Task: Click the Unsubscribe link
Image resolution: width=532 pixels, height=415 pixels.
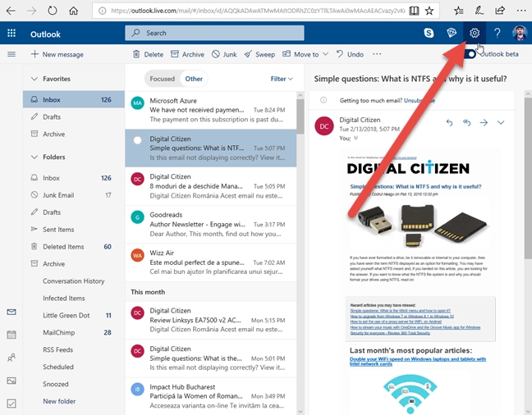Action: click(420, 101)
